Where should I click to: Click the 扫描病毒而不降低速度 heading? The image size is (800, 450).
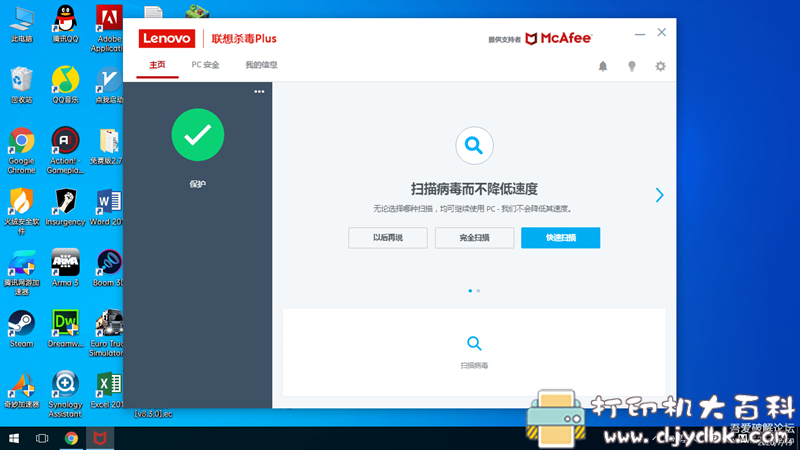coord(474,189)
